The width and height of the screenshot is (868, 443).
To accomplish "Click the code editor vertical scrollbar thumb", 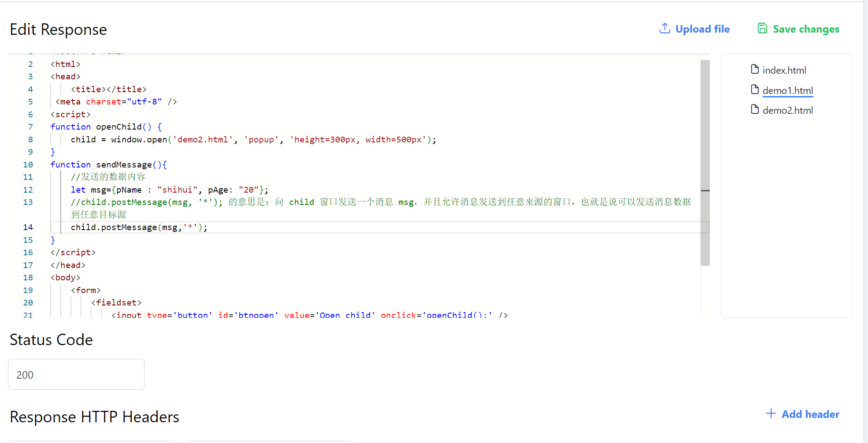I will pos(705,163).
